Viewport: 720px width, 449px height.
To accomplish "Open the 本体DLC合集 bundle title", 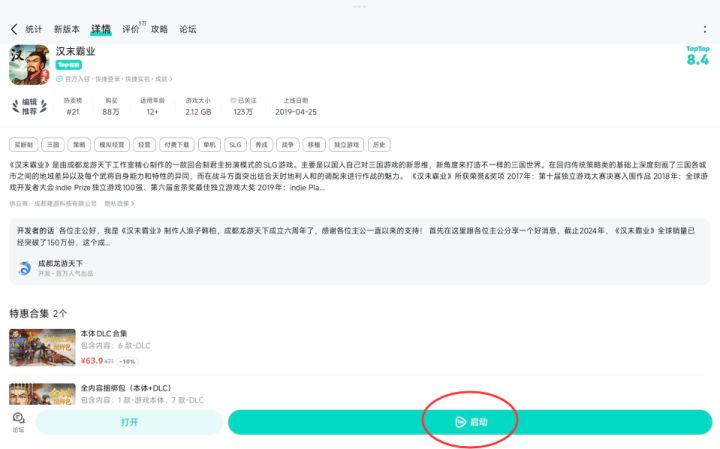I will [104, 333].
